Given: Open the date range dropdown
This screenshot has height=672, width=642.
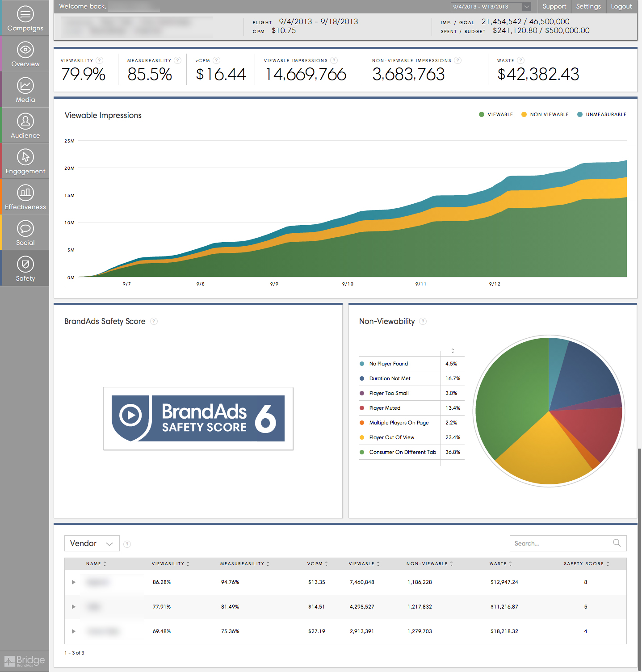Looking at the screenshot, I should (491, 7).
